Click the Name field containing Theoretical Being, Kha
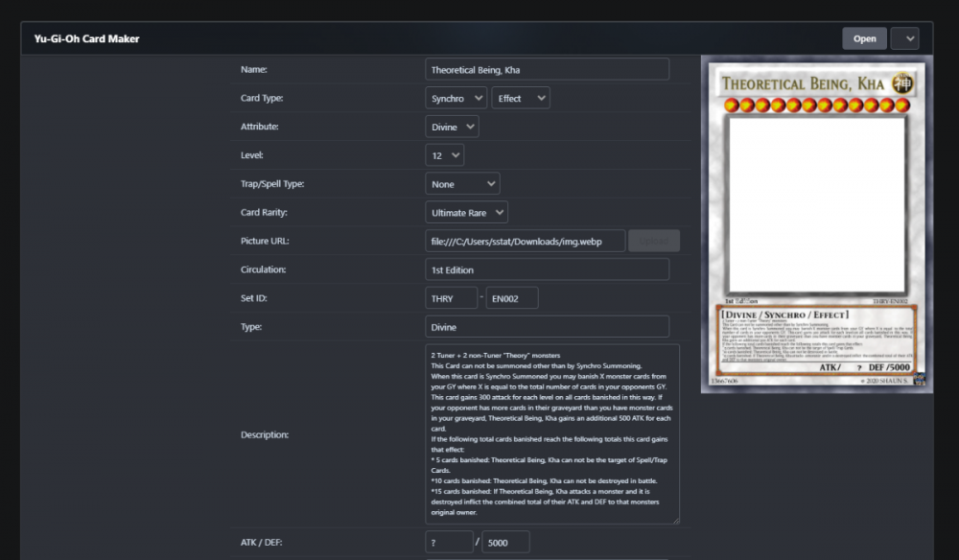959x560 pixels. point(547,69)
